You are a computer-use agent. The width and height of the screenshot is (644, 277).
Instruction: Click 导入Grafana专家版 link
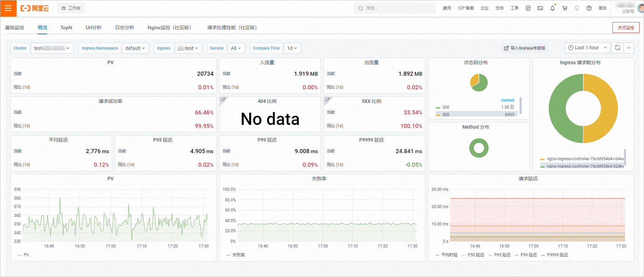525,48
